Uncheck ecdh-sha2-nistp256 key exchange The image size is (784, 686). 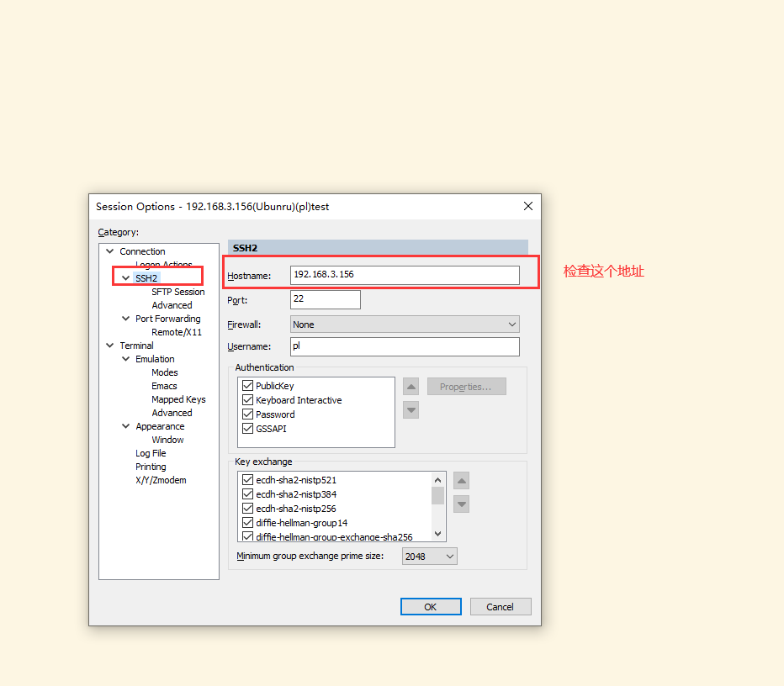(x=247, y=509)
